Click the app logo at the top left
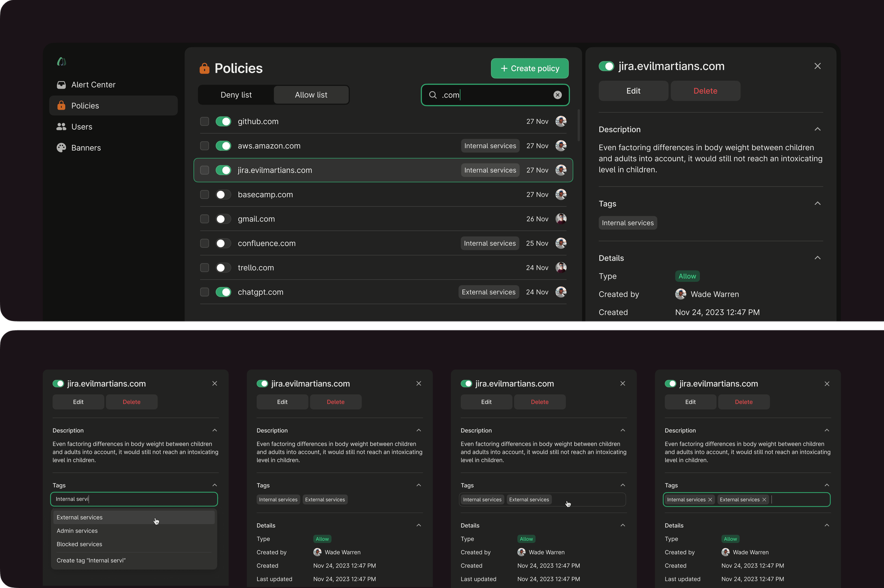The image size is (884, 588). [61, 61]
